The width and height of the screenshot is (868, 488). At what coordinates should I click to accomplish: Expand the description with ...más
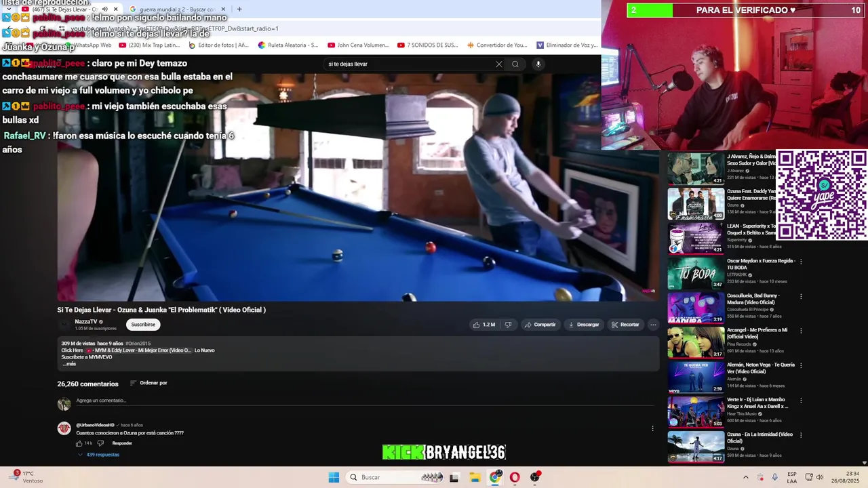(69, 364)
